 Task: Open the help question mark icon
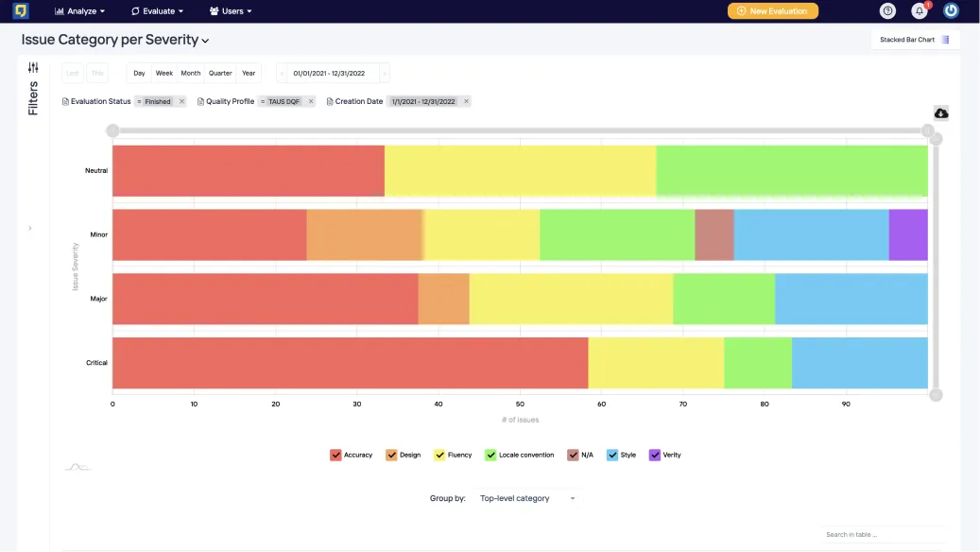(887, 10)
